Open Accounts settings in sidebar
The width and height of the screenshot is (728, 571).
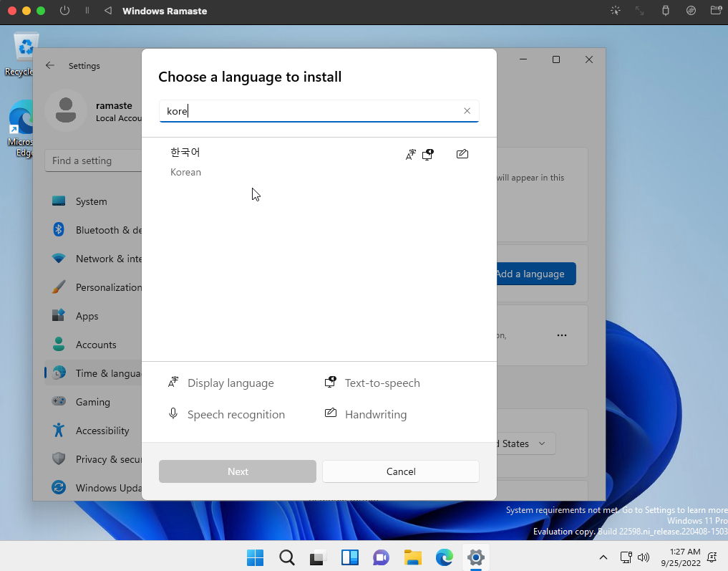[x=93, y=345]
